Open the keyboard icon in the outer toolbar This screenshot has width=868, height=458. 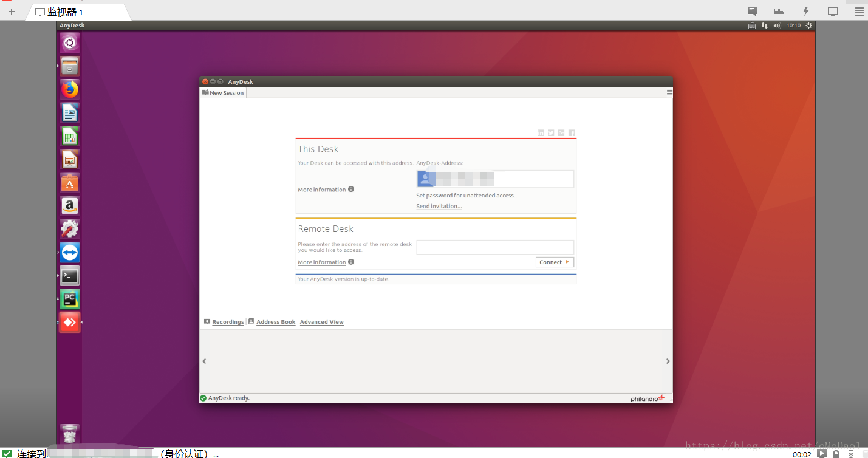(779, 11)
